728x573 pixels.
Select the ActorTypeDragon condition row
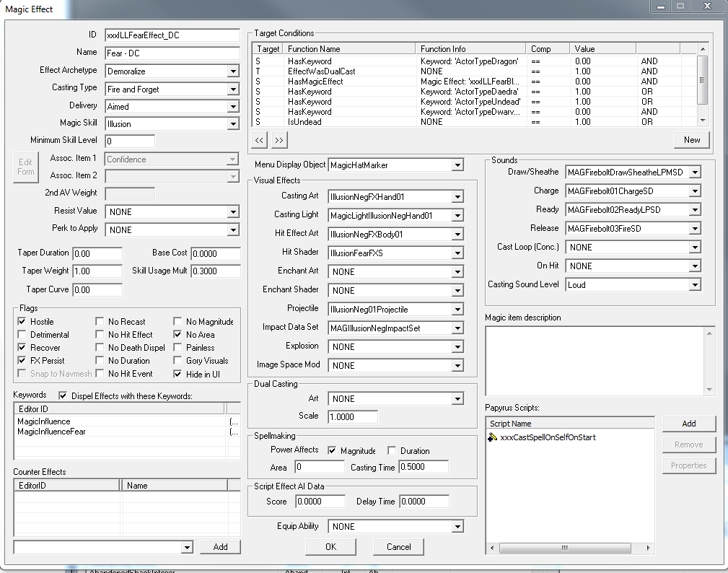point(473,61)
